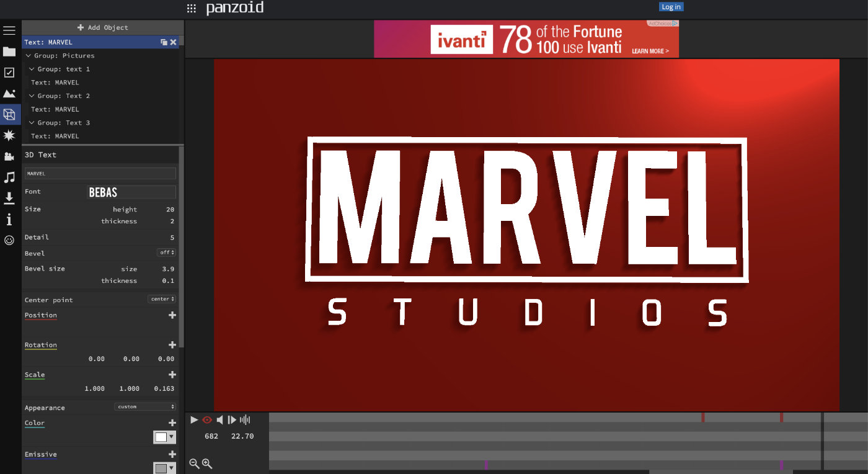Image resolution: width=868 pixels, height=474 pixels.
Task: Click the MARVEL text input field
Action: tap(100, 174)
